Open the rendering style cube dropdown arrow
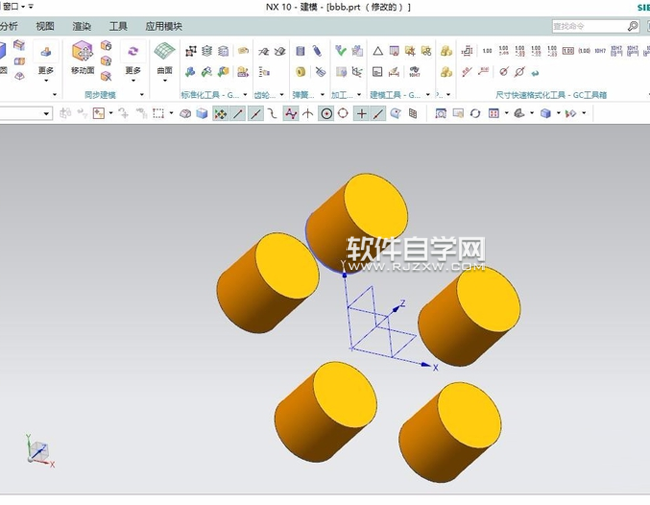Screen dimensions: 650x505 pos(558,113)
